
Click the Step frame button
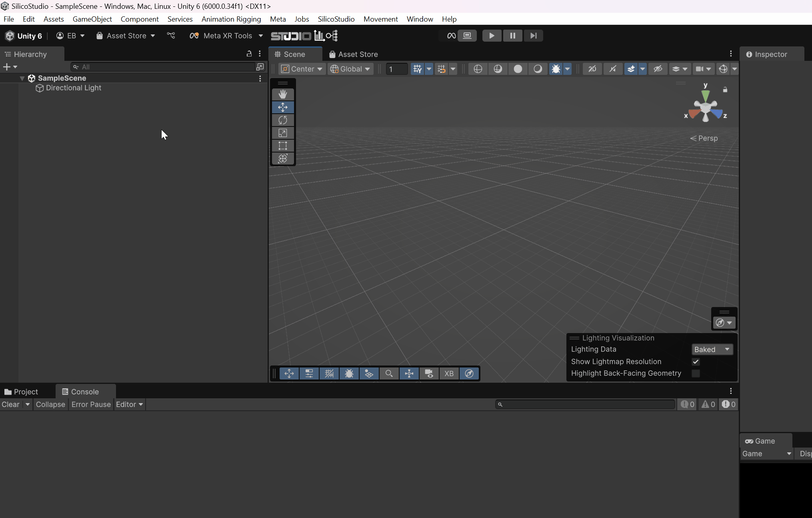(x=533, y=36)
